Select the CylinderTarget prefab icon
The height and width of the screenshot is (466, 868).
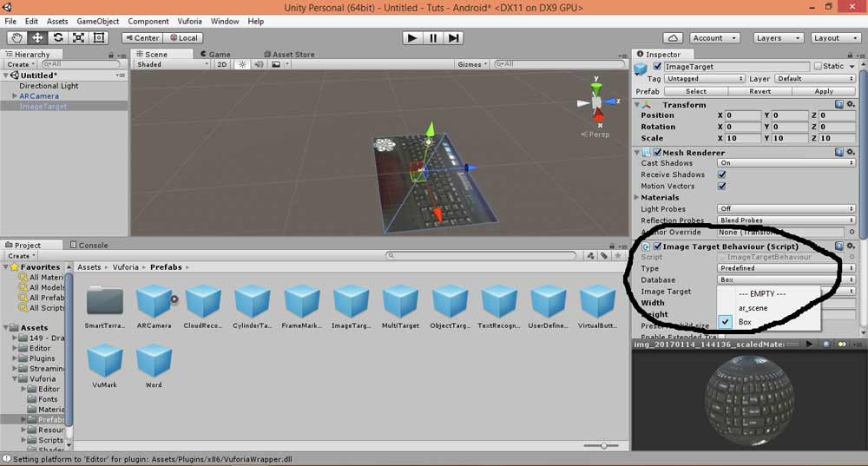[x=253, y=301]
